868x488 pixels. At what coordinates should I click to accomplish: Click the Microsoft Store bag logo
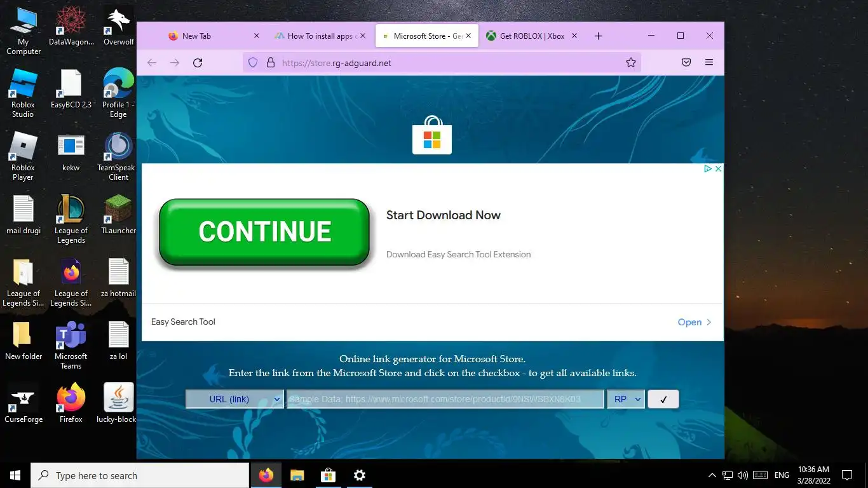pyautogui.click(x=432, y=135)
